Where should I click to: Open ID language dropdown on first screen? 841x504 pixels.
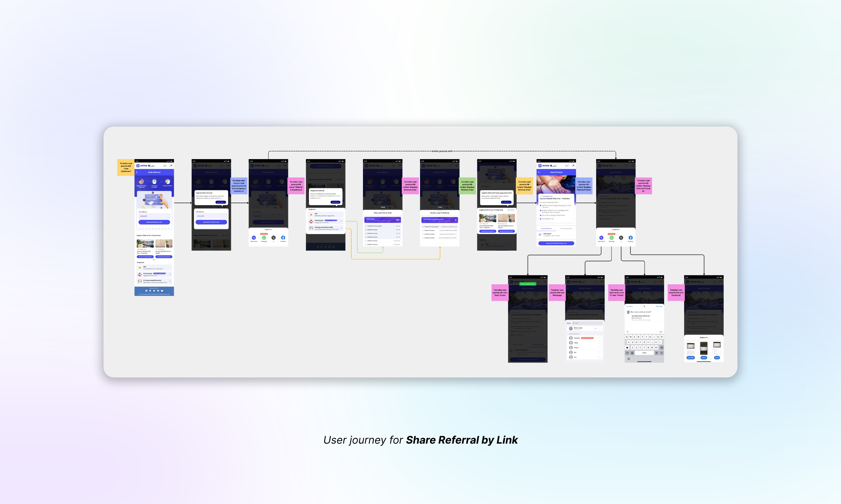tap(165, 166)
